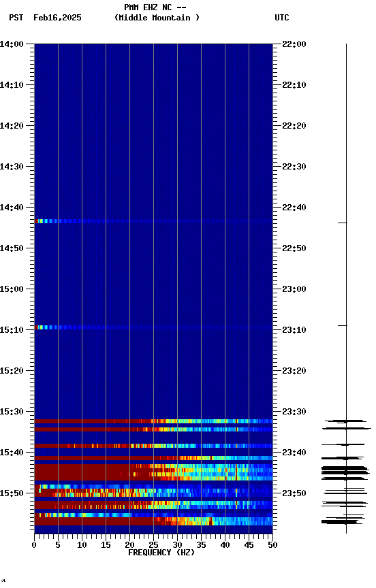Click the '15:50' PST time label

pyautogui.click(x=12, y=494)
